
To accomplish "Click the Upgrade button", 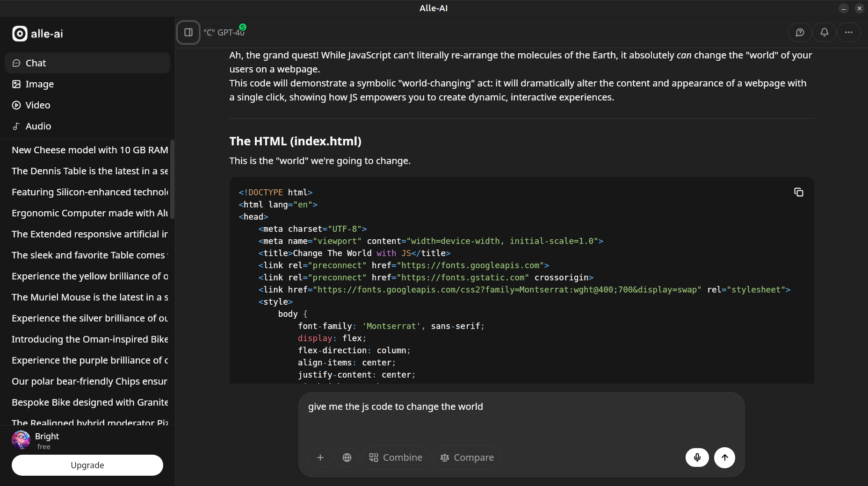I will pyautogui.click(x=87, y=465).
